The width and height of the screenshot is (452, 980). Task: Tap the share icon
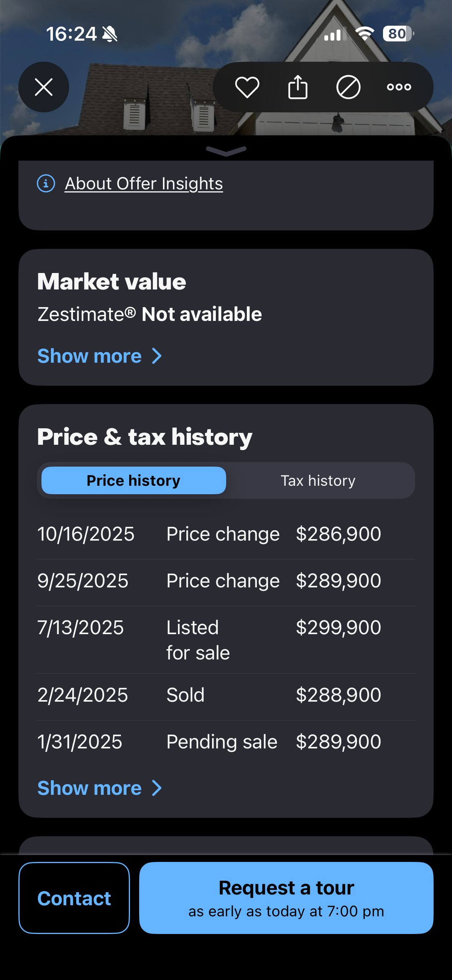pyautogui.click(x=297, y=87)
